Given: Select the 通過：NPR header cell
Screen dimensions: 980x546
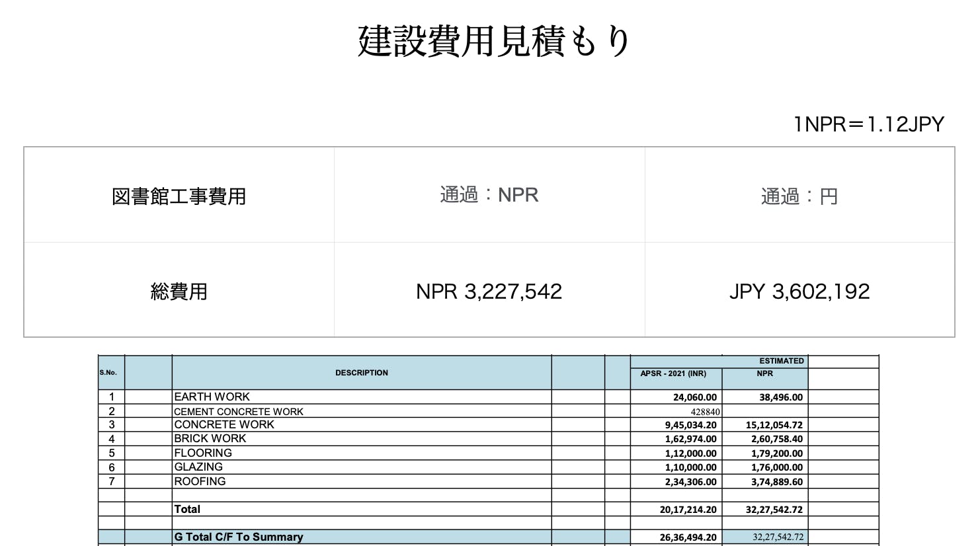Looking at the screenshot, I should (x=489, y=195).
